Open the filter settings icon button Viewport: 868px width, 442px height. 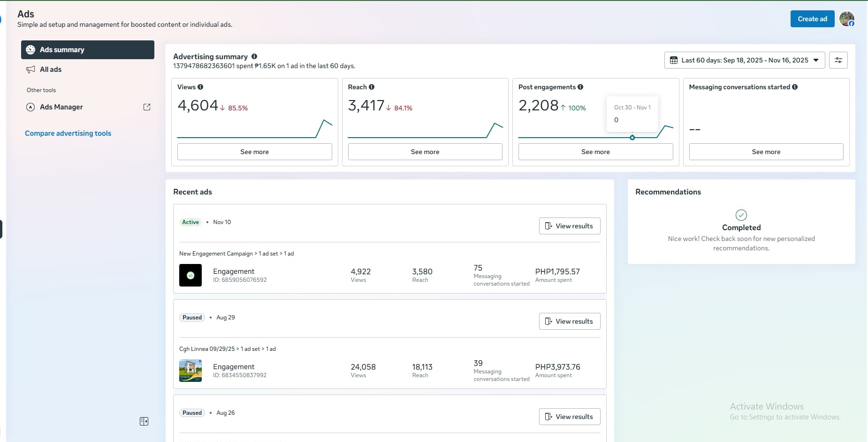(x=838, y=60)
